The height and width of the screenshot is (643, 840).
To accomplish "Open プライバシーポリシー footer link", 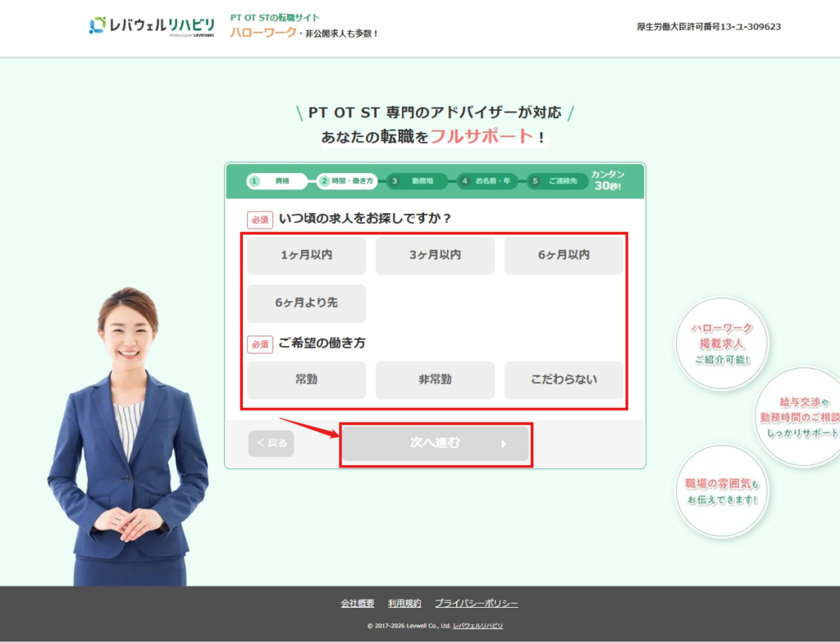I will 477,604.
